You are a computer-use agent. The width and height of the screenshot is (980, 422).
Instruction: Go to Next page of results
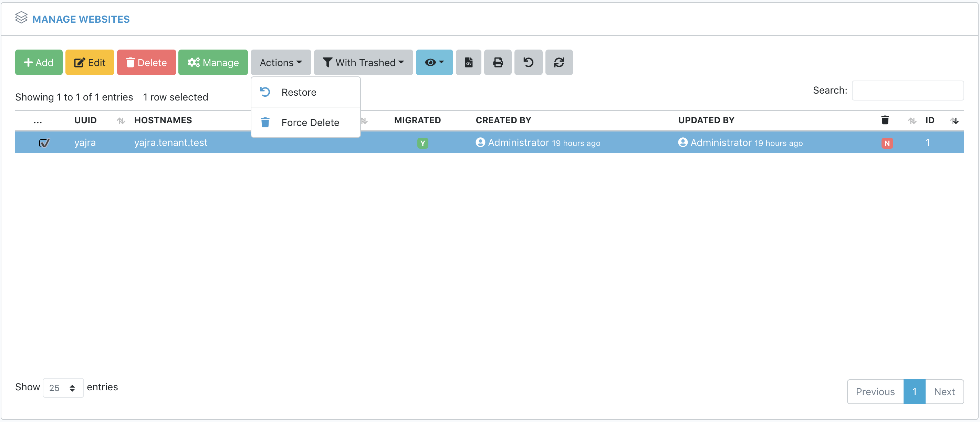944,392
